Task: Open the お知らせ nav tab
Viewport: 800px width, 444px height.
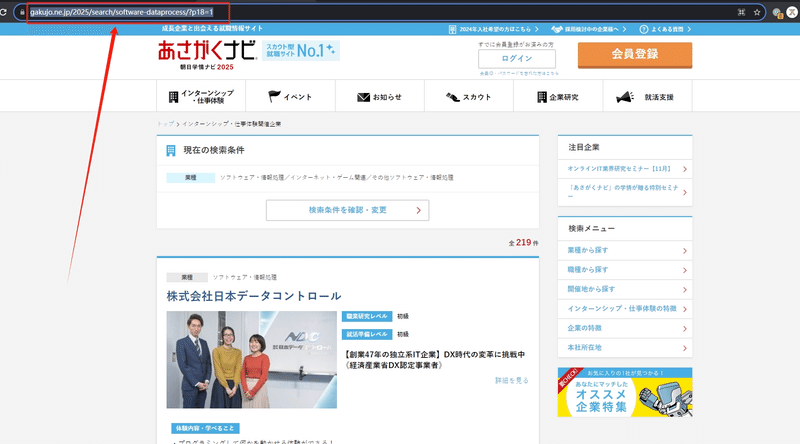Action: click(x=380, y=96)
